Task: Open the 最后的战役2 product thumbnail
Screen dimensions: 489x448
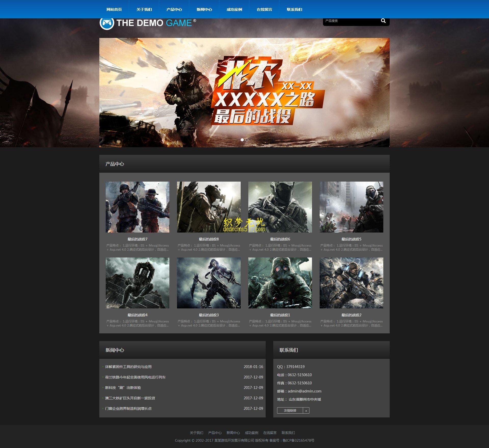Action: [351, 283]
